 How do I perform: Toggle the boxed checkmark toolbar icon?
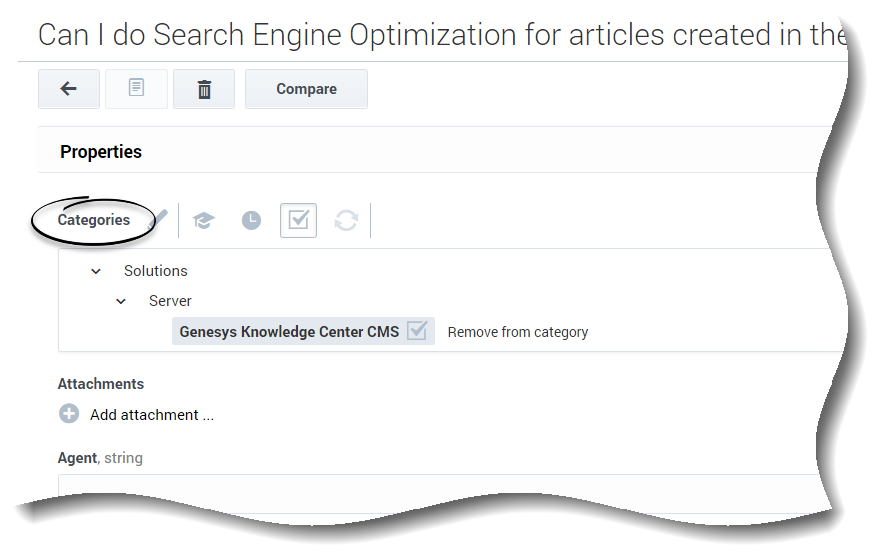(298, 220)
